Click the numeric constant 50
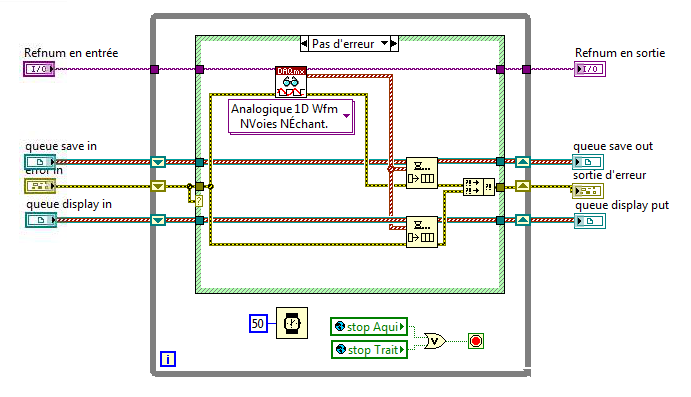The width and height of the screenshot is (691, 397). point(258,323)
